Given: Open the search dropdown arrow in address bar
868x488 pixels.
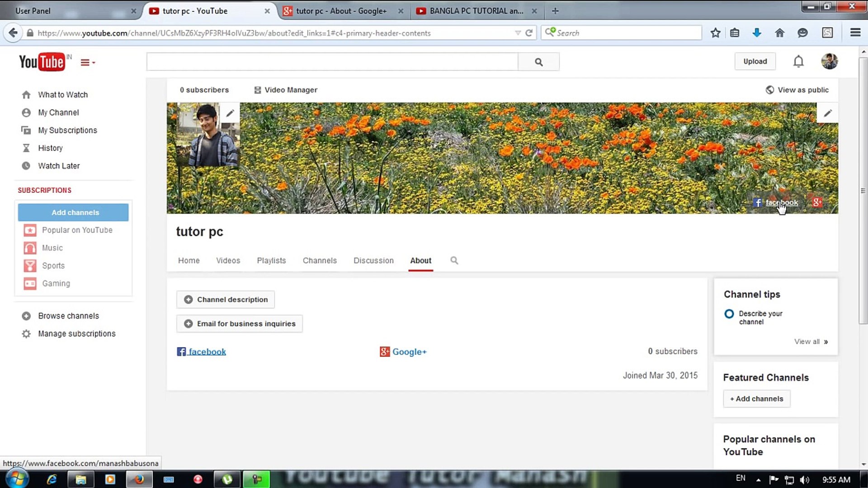Looking at the screenshot, I should (518, 33).
